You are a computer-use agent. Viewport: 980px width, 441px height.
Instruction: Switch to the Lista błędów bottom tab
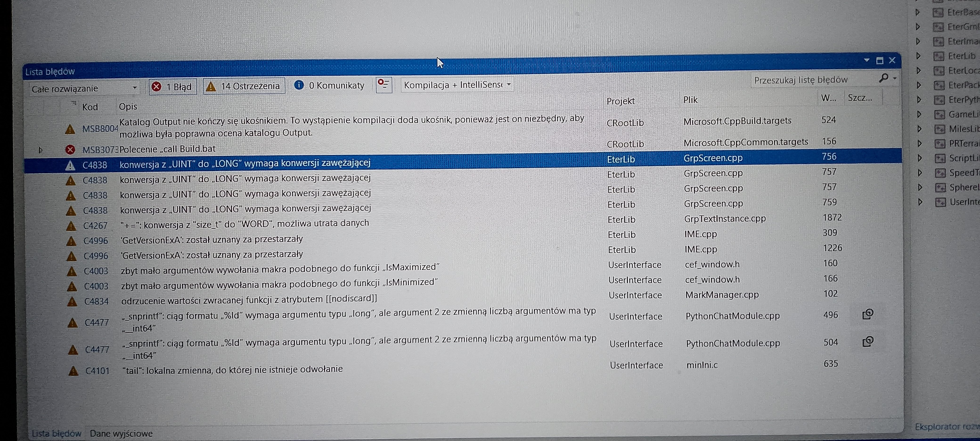point(56,433)
